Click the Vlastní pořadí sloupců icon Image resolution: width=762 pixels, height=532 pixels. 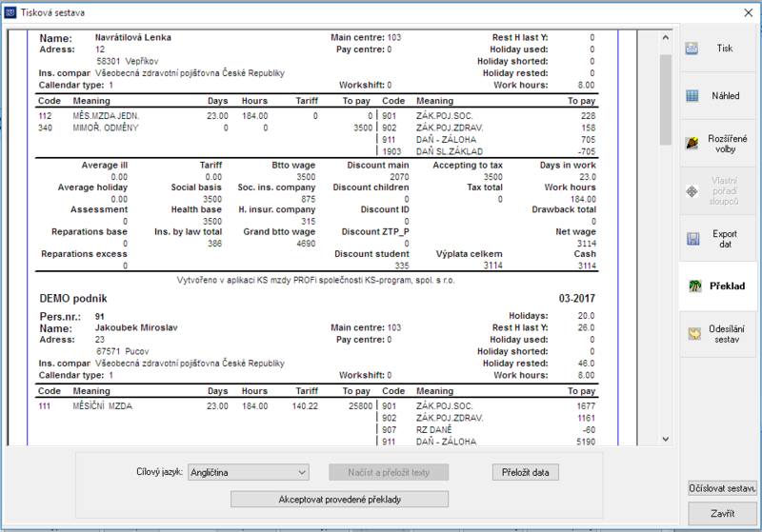692,191
